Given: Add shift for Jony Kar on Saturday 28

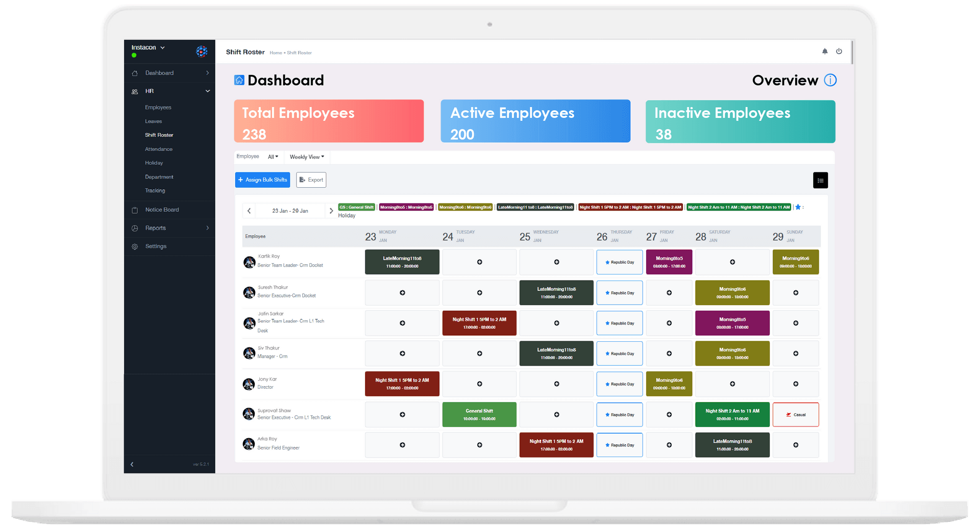Looking at the screenshot, I should (x=732, y=384).
